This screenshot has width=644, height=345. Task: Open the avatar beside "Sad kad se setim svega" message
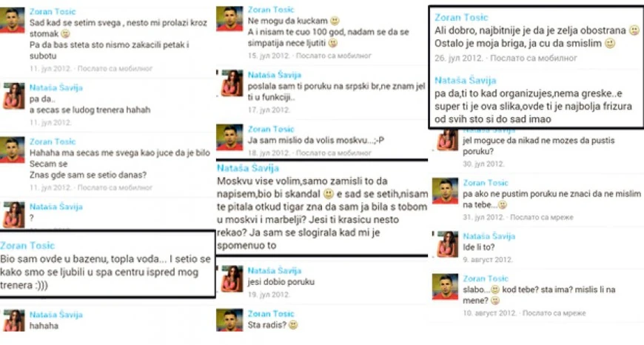(13, 20)
